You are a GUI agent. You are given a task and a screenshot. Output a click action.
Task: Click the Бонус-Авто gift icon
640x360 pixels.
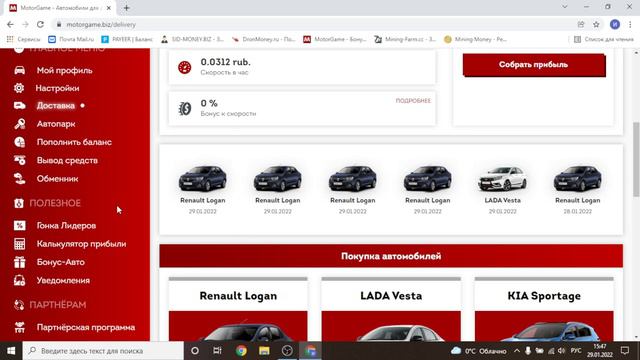pyautogui.click(x=19, y=262)
